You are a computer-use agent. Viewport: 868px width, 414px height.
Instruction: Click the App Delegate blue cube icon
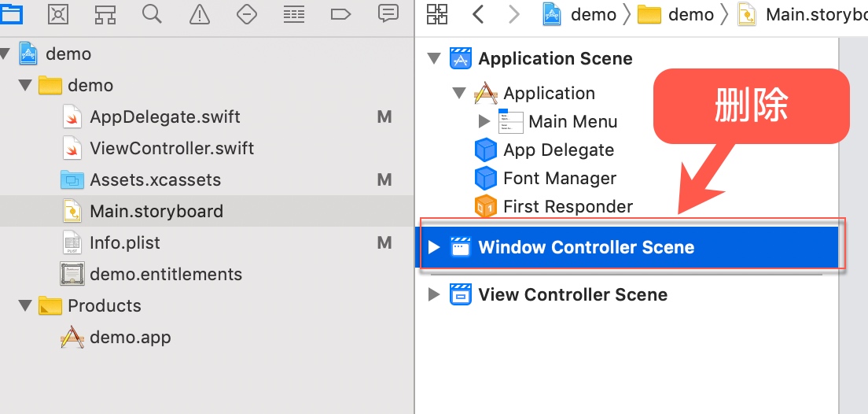[485, 150]
